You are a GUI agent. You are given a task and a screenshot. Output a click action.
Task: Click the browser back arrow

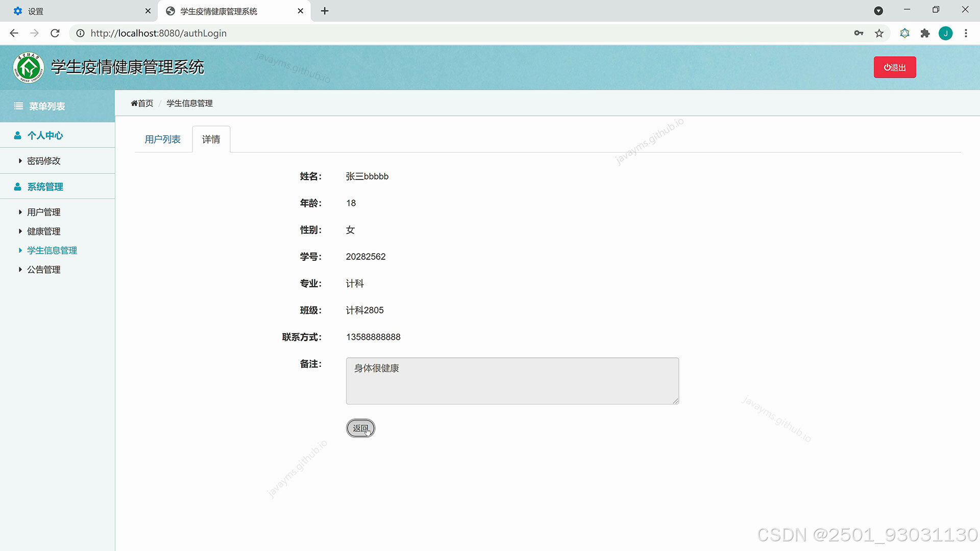[14, 33]
